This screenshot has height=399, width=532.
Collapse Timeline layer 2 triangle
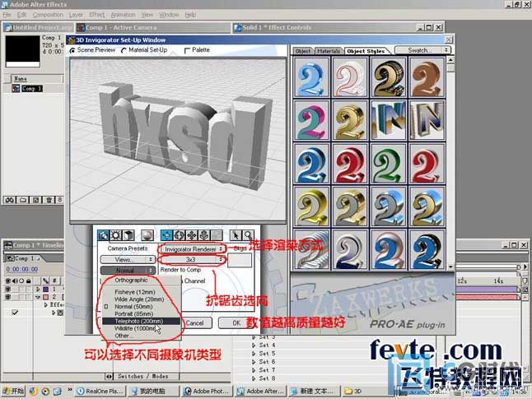pyautogui.click(x=38, y=297)
